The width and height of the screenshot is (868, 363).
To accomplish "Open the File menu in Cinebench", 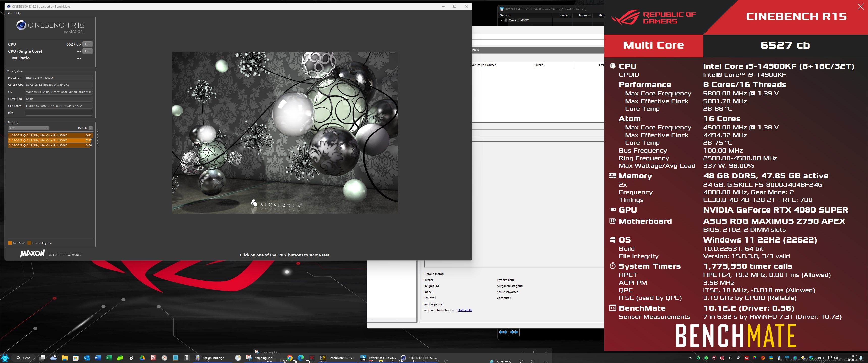I will (9, 13).
